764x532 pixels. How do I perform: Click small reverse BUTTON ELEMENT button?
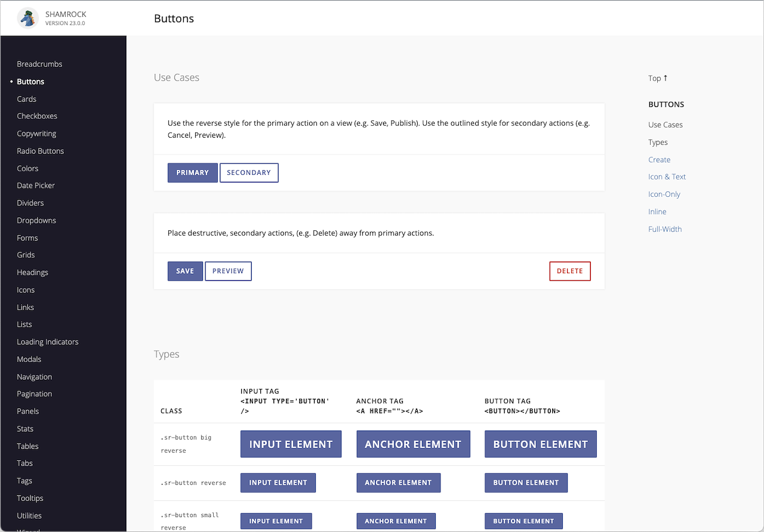pyautogui.click(x=523, y=521)
